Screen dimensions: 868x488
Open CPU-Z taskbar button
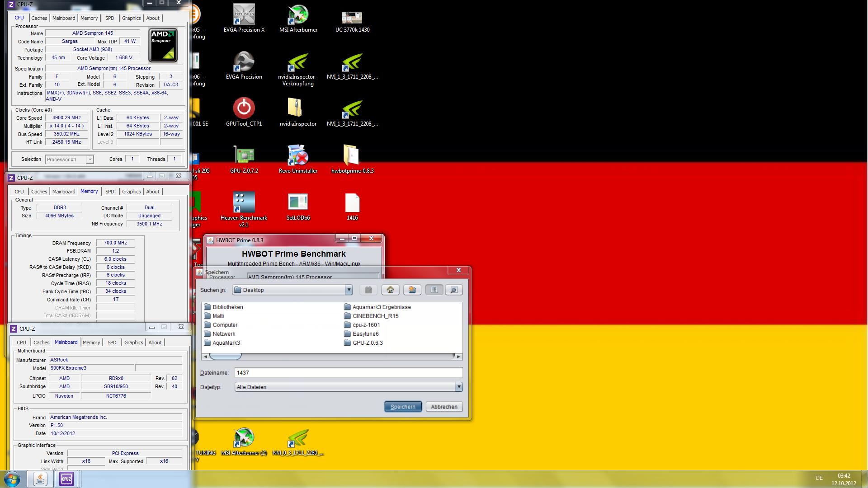coord(66,479)
